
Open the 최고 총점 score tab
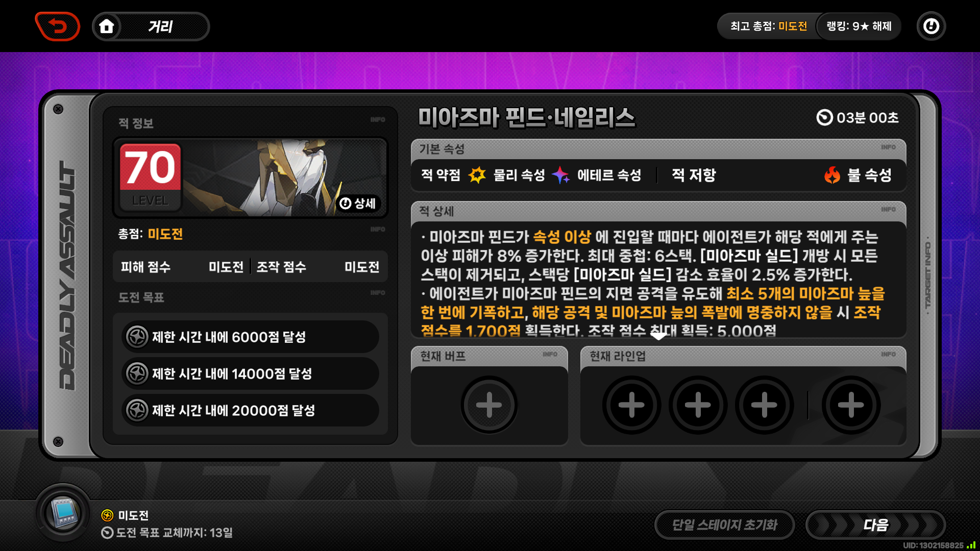[769, 26]
